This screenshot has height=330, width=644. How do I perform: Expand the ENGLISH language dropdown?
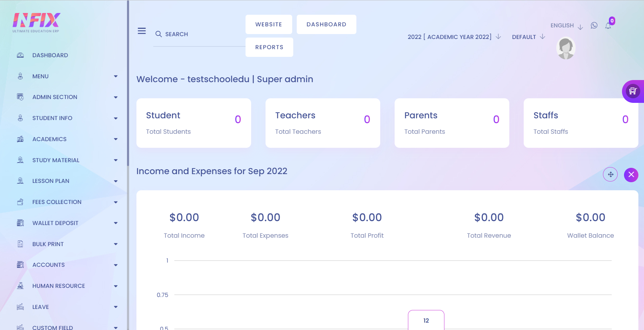[x=566, y=26]
